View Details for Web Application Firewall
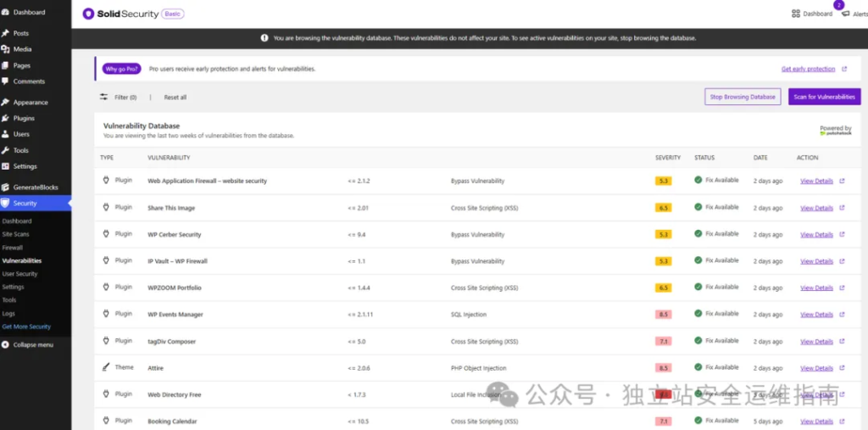This screenshot has height=430, width=868. point(816,181)
